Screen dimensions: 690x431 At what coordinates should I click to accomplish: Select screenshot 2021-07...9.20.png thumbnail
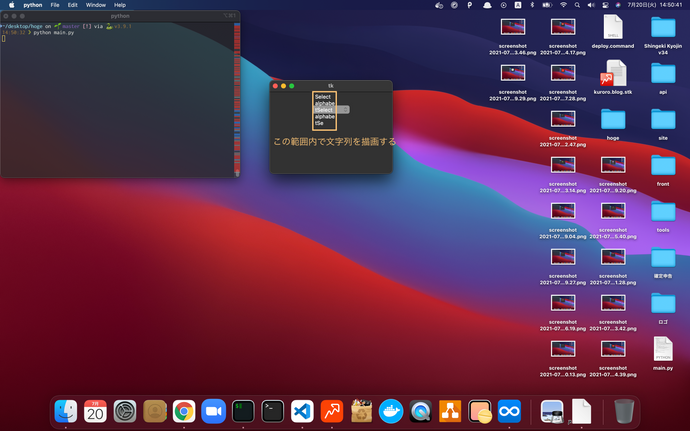pyautogui.click(x=613, y=165)
